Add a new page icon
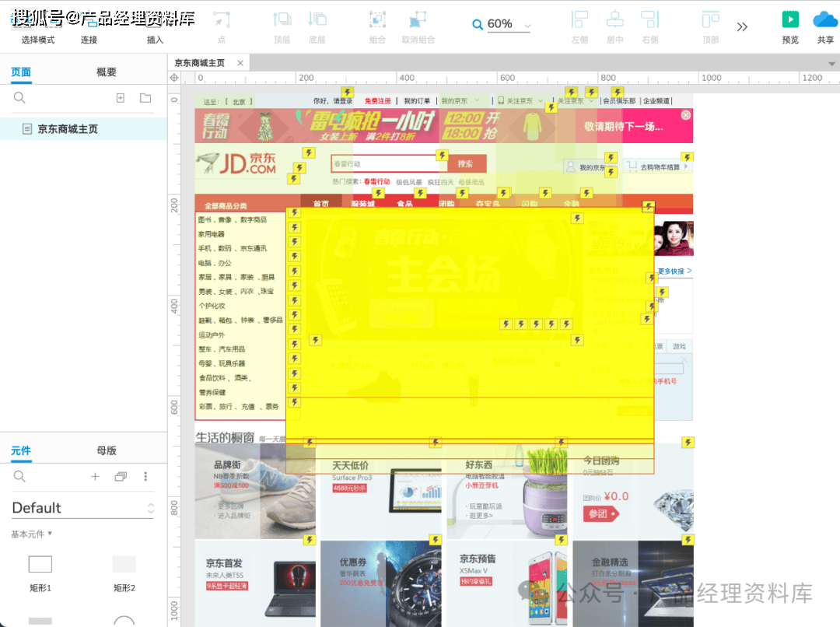Viewport: 840px width, 627px height. pyautogui.click(x=121, y=97)
